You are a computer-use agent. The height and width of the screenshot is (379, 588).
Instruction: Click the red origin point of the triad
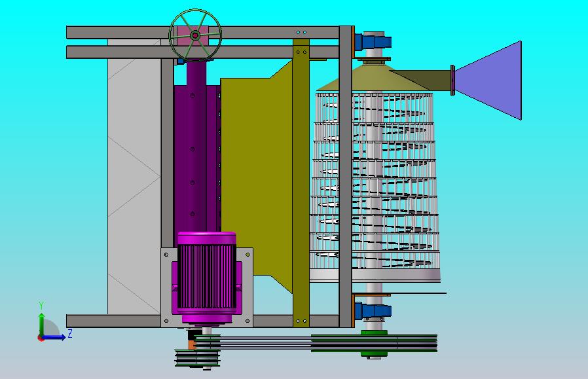[x=41, y=338]
